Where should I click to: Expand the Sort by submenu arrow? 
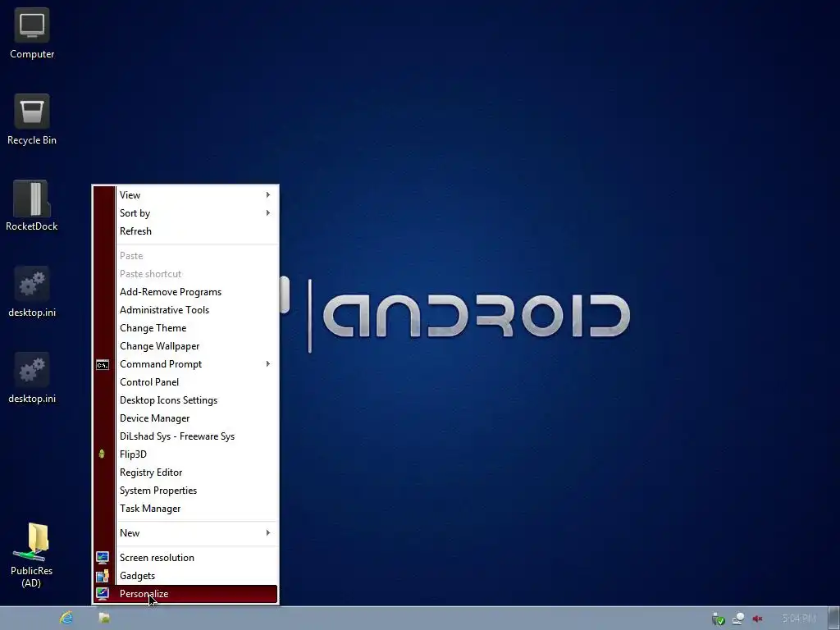(268, 213)
